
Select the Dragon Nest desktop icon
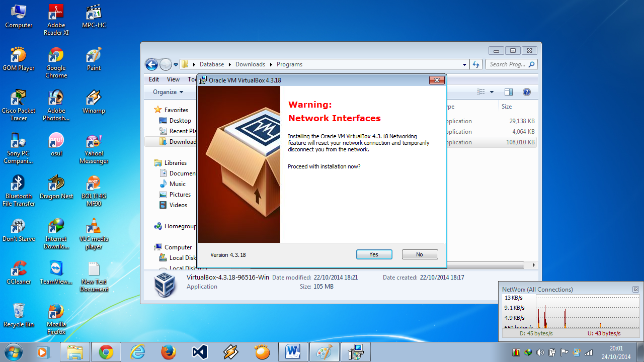[x=56, y=187]
